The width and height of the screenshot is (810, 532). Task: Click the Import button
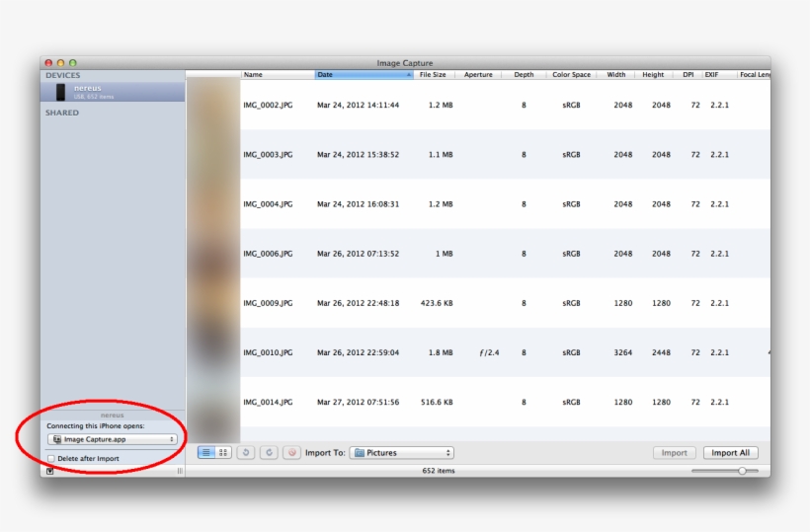674,453
